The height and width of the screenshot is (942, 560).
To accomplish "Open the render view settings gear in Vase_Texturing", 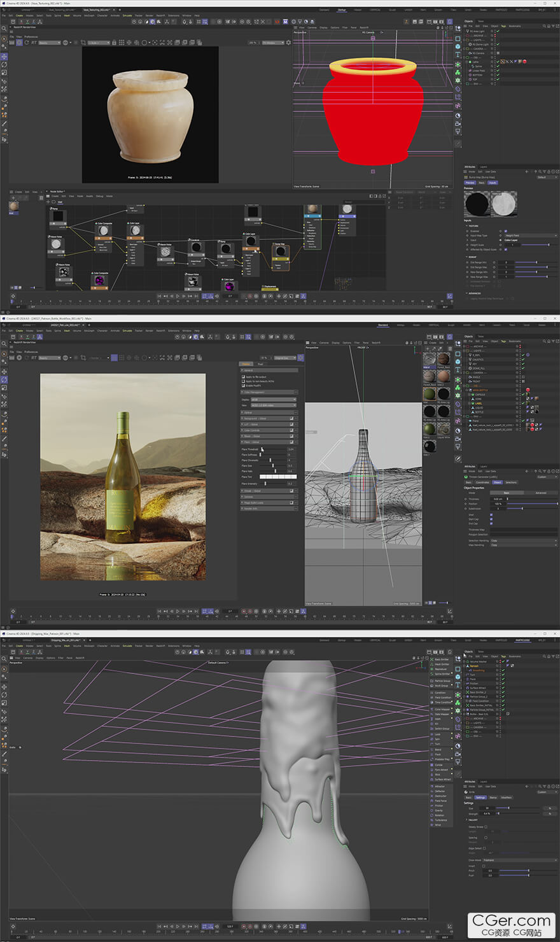I will coord(288,43).
